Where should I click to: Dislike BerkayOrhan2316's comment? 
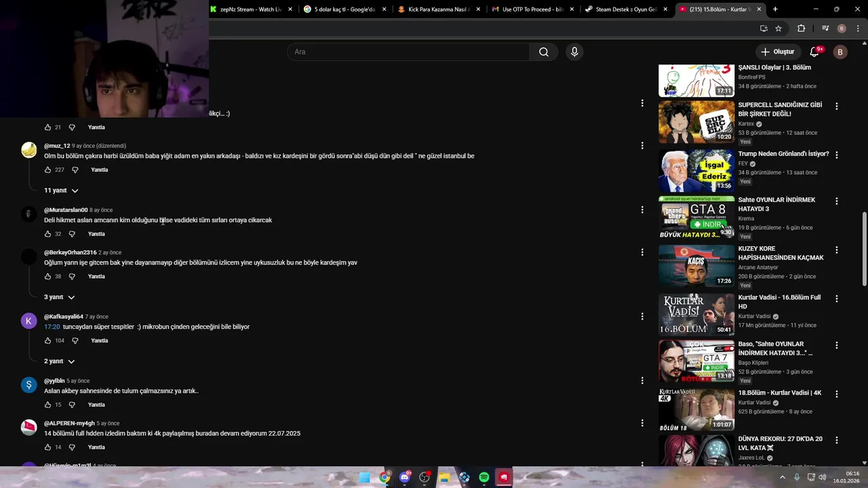coord(72,277)
